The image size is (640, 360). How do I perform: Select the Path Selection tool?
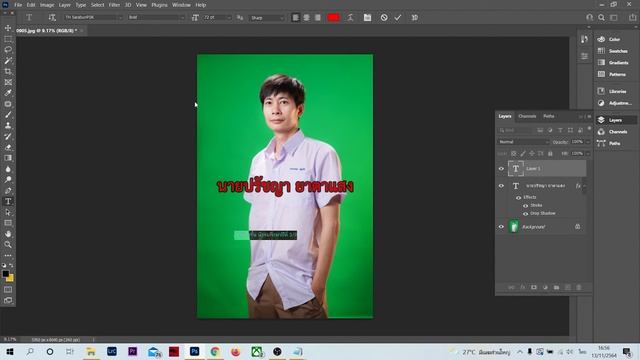coord(8,212)
